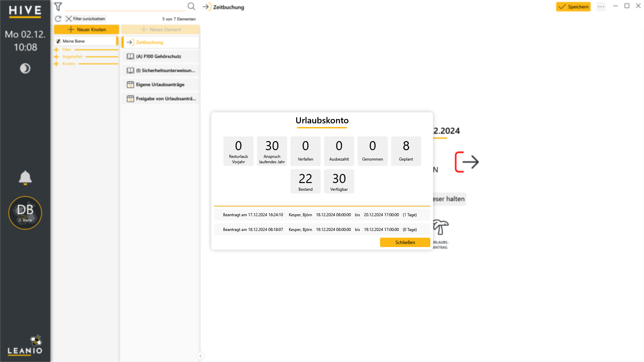Open notifications bell icon
This screenshot has height=362, width=644.
coord(25,178)
